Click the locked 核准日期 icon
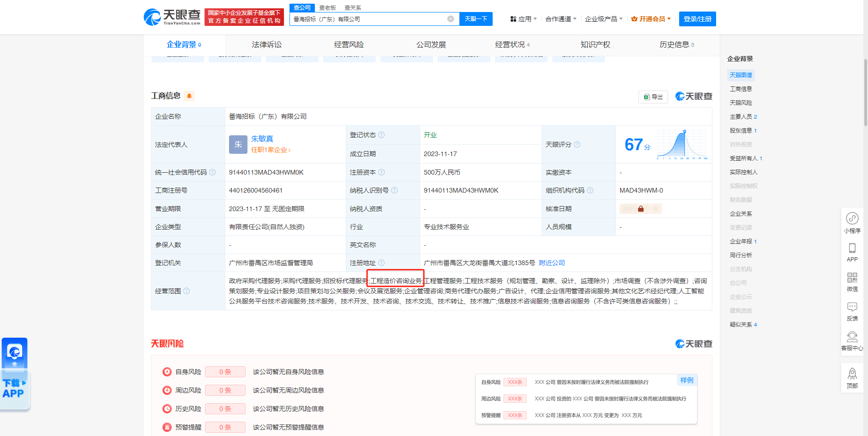Screen dimensions: 868x436 [641, 209]
